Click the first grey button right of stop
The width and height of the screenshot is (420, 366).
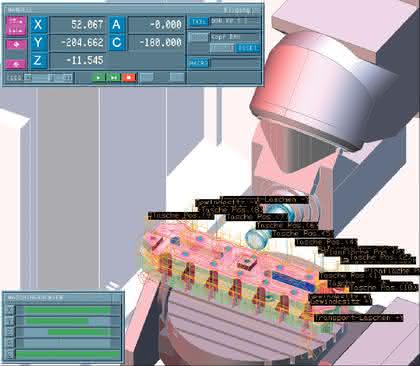pos(146,78)
